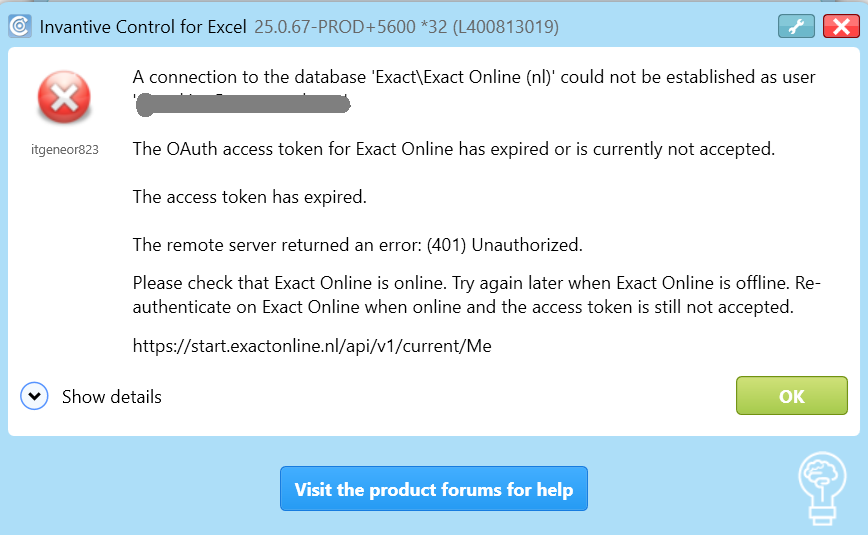
Task: Click the 'Invantive Control for Excel' title text
Action: [x=143, y=26]
